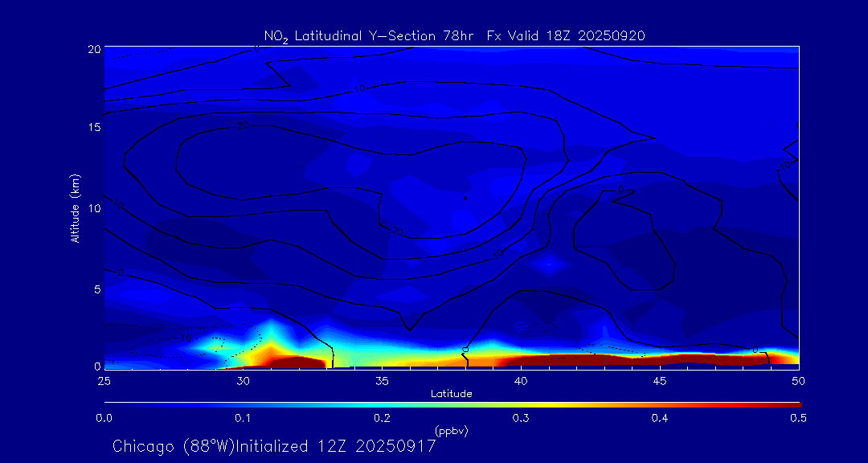
Task: Click the 0.5 colorbar value label
Action: coord(798,418)
